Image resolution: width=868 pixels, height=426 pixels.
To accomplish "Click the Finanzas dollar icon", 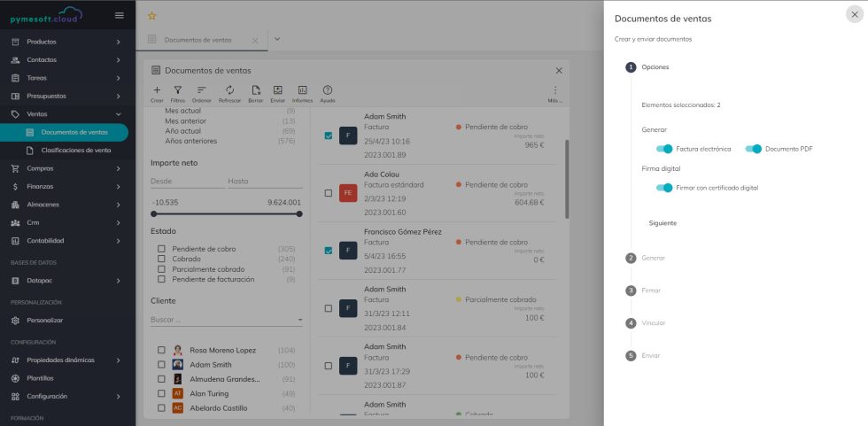I will 16,187.
